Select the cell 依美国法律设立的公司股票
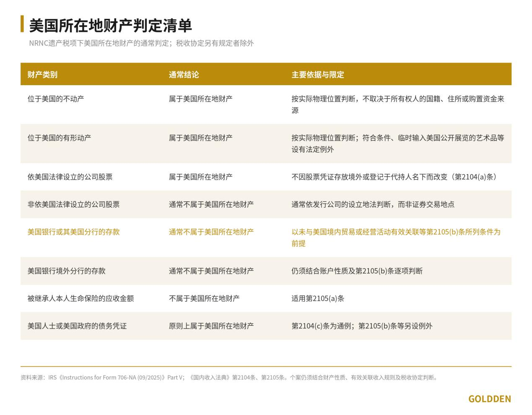Screen dimensions: 532x415 (70, 177)
